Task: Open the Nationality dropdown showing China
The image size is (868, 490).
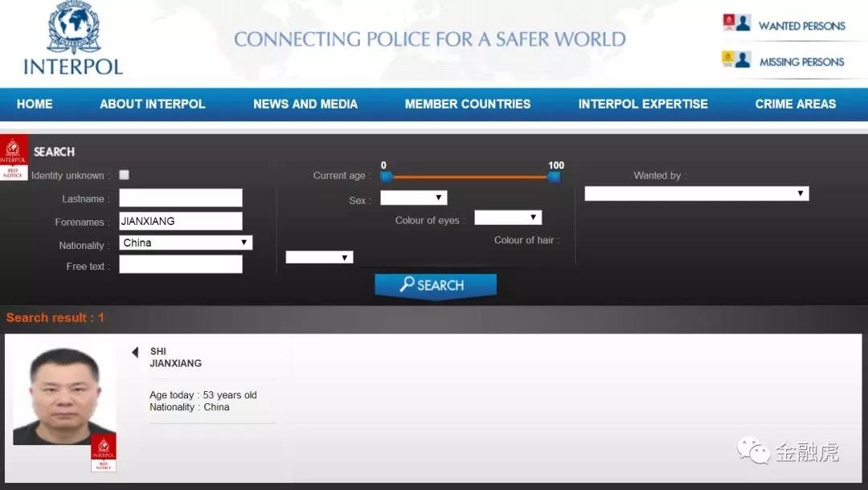Action: pyautogui.click(x=186, y=243)
